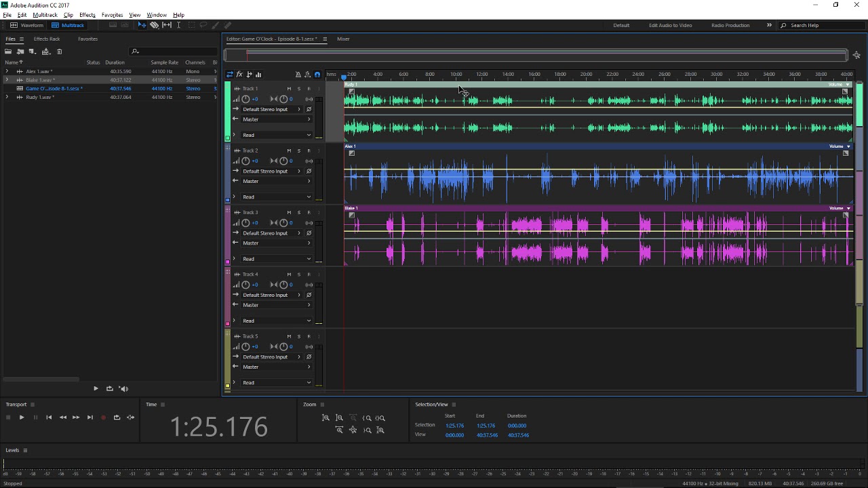The width and height of the screenshot is (868, 488).
Task: Show the Effects (fx) section of tracks
Action: [x=239, y=75]
